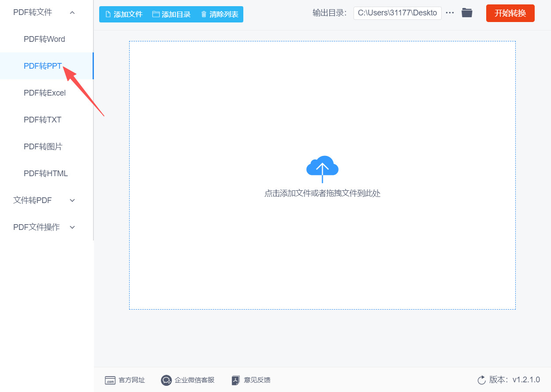
Task: Click the 意见反馈 feedback icon
Action: [x=236, y=380]
